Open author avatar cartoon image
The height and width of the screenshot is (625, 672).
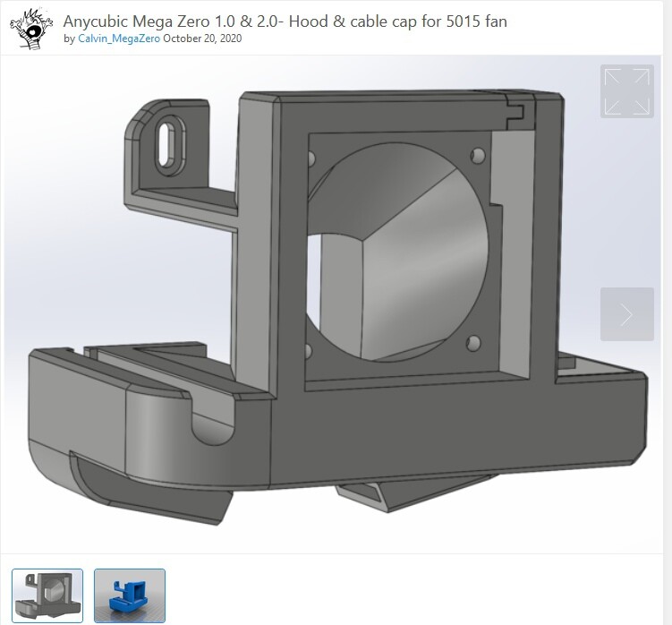31,30
